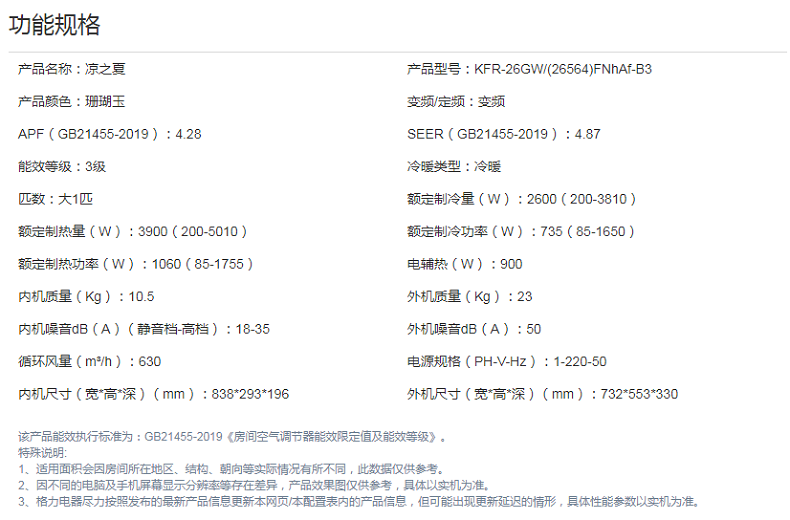Click the 额定制热量 3900 specification
The image size is (790, 520).
[133, 231]
